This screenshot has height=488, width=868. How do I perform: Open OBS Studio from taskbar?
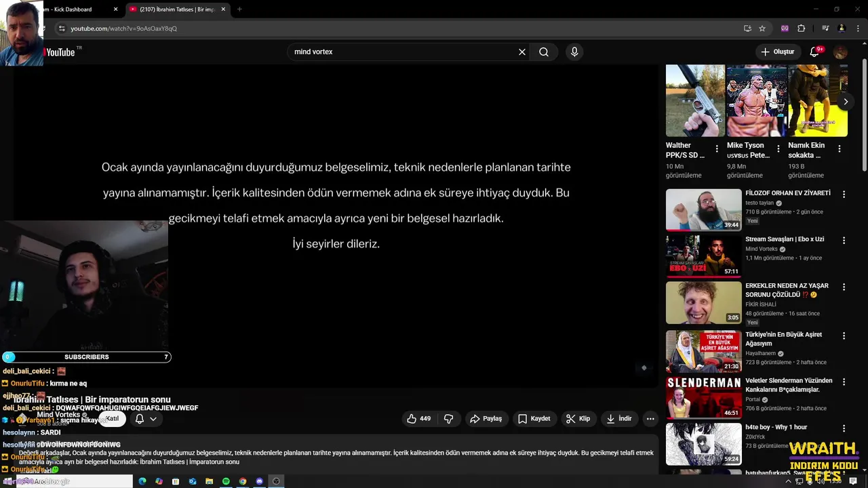[x=276, y=481]
